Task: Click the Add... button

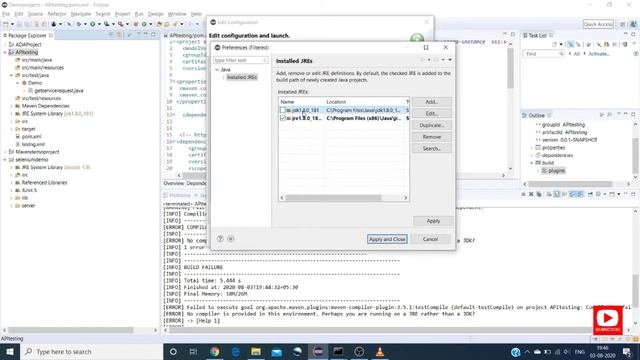Action: (431, 102)
